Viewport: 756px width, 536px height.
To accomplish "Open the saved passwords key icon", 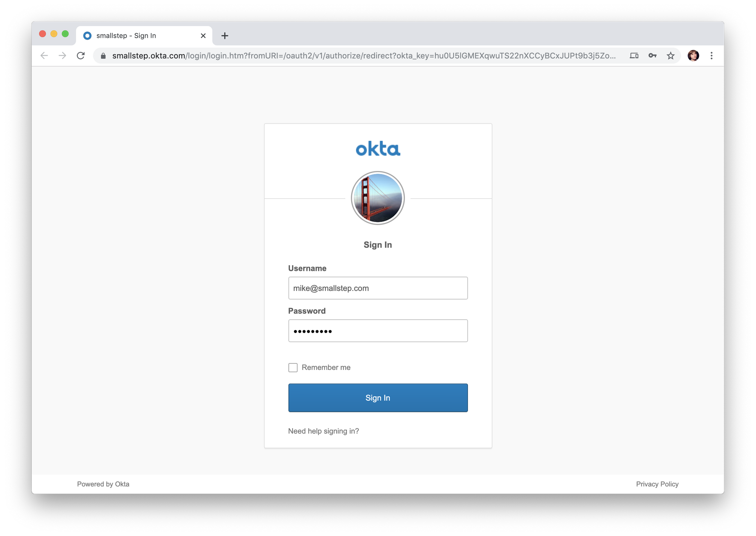I will 652,56.
